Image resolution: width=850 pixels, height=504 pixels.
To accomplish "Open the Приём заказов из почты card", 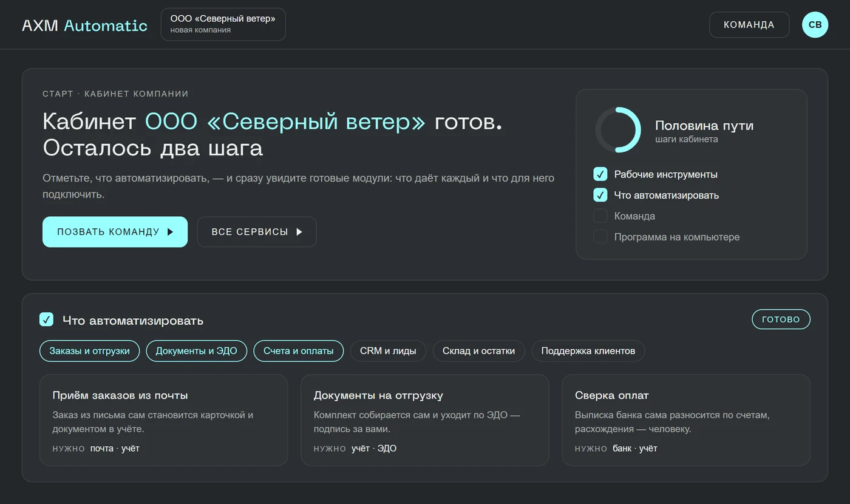I will coord(163,420).
